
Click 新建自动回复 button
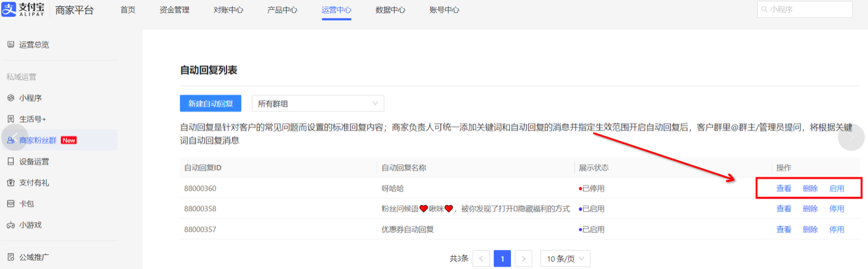click(x=210, y=103)
